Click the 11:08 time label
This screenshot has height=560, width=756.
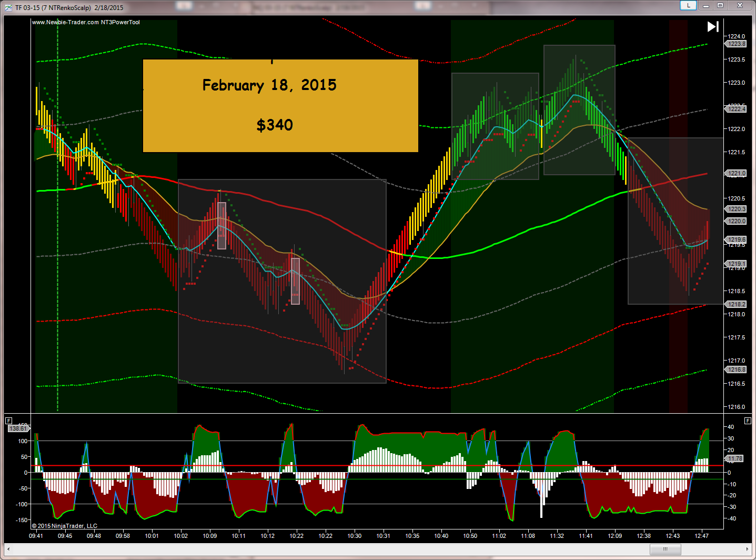click(528, 536)
